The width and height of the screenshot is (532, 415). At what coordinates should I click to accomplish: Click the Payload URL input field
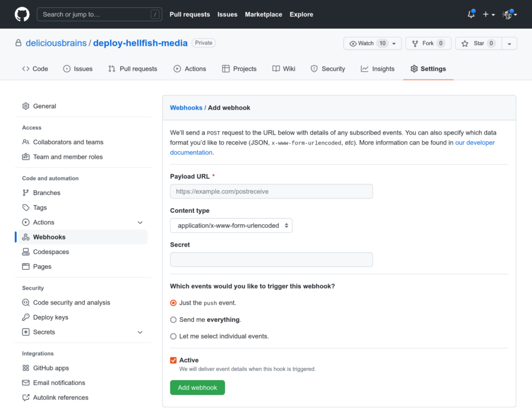click(x=271, y=191)
